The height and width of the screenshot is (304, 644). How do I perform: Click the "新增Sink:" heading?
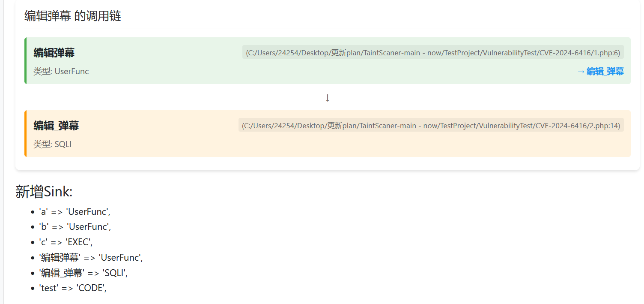click(x=44, y=192)
